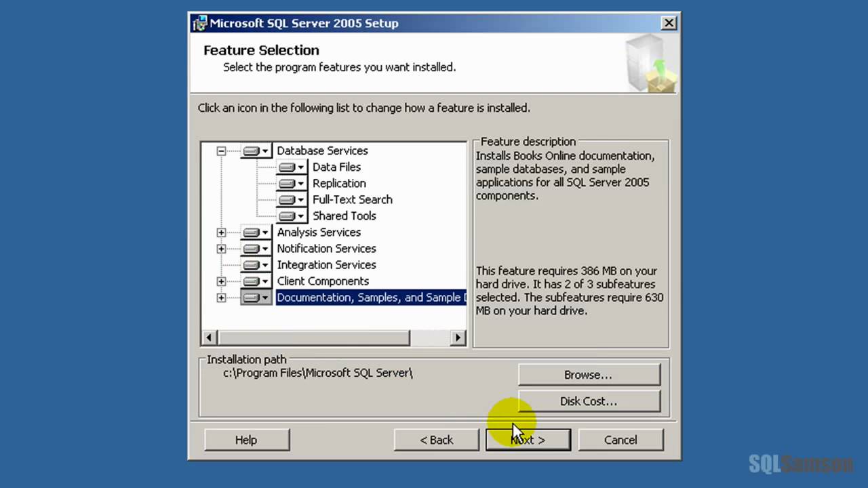The image size is (868, 488).
Task: Select the Data Files tree label
Action: coord(336,167)
